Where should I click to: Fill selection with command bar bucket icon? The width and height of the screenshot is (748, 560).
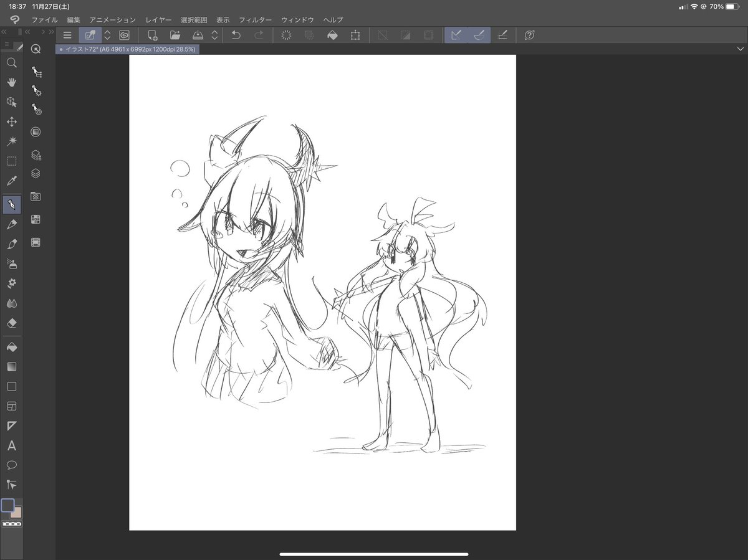[x=332, y=36]
